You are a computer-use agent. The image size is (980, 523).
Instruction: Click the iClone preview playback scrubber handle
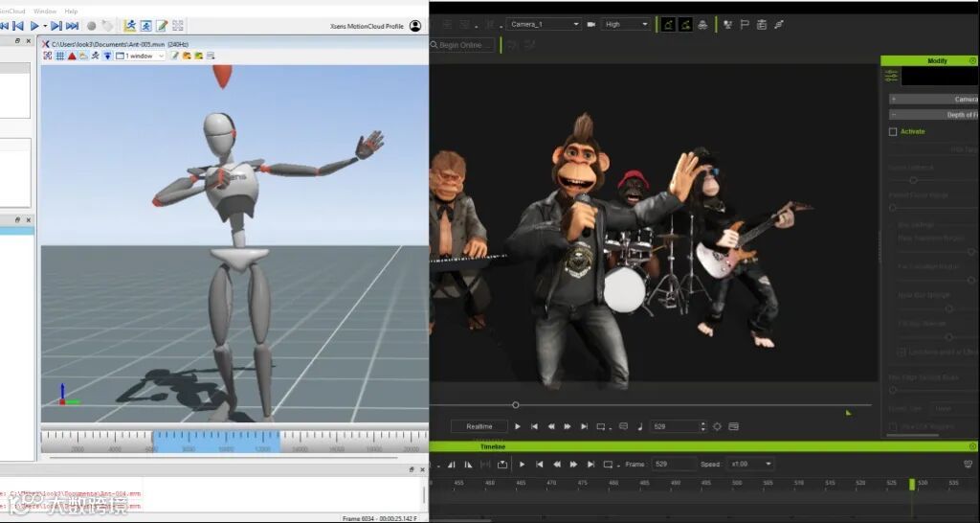click(516, 405)
